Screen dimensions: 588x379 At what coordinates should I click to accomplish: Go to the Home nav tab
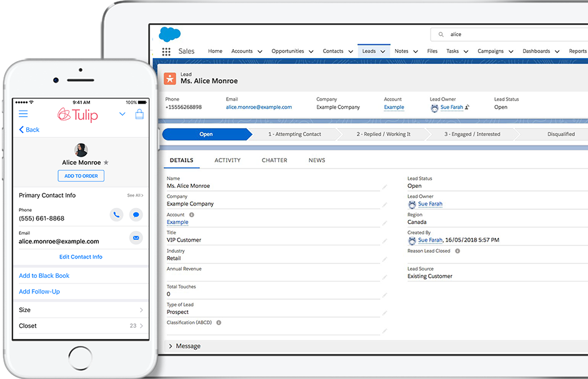coord(215,51)
